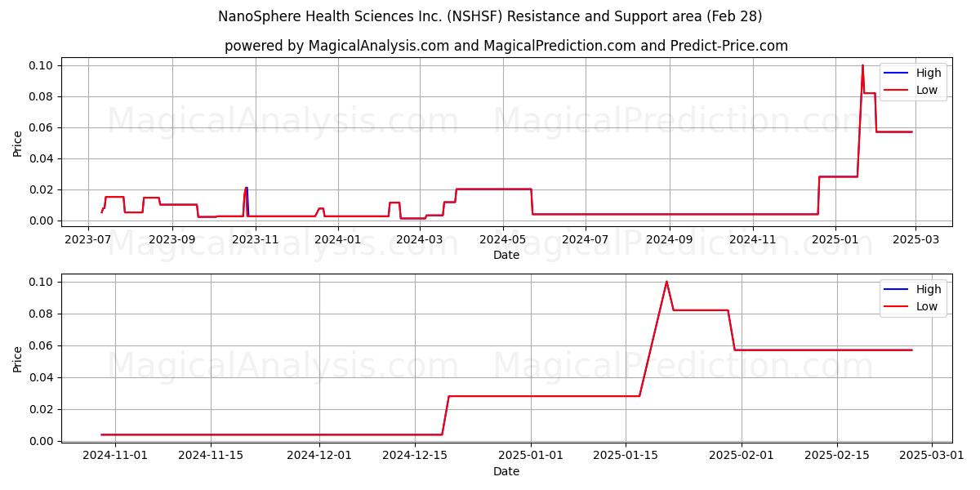Click the 0.10 price spike in upper chart
This screenshot has width=980, height=490.
[862, 66]
